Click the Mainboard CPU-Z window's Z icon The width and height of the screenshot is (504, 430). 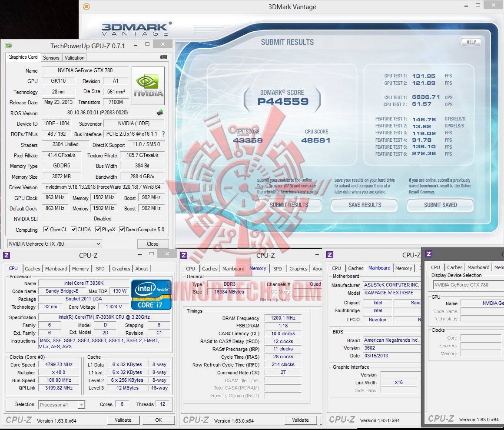pos(329,255)
